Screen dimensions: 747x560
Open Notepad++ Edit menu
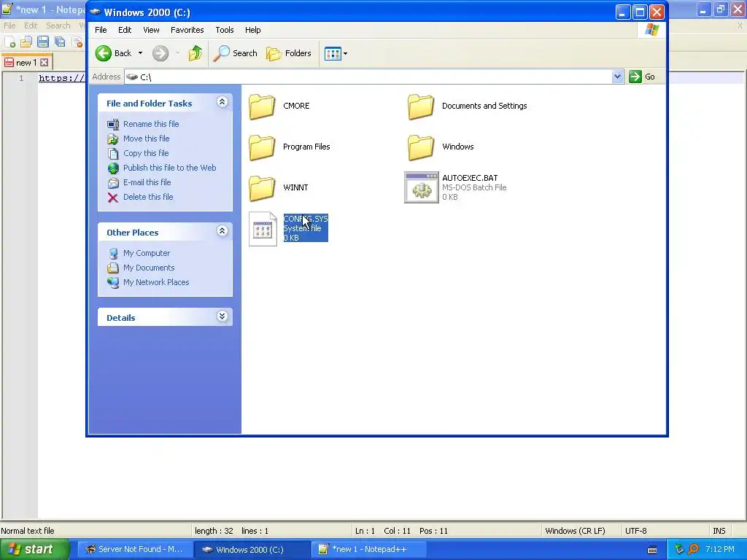[31, 26]
